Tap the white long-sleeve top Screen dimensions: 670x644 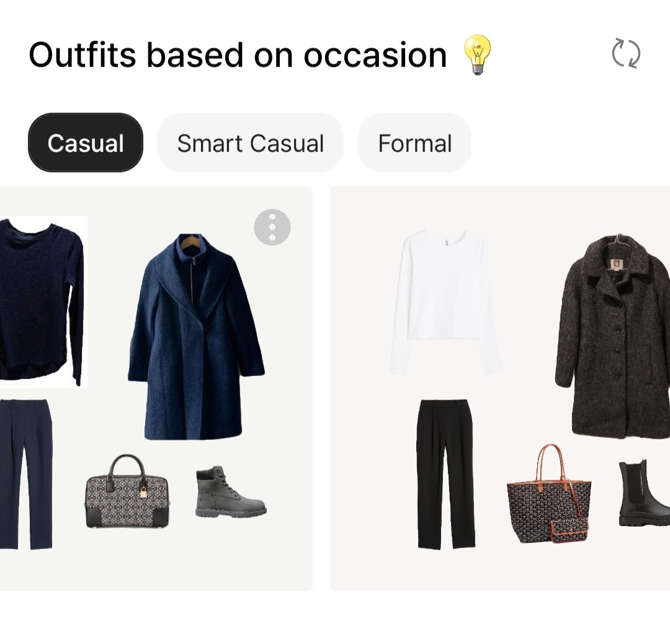(445, 303)
